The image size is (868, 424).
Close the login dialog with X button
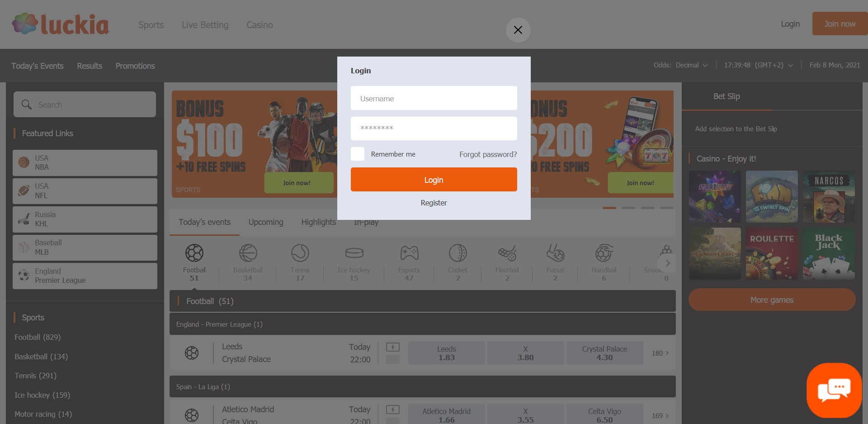[x=518, y=30]
